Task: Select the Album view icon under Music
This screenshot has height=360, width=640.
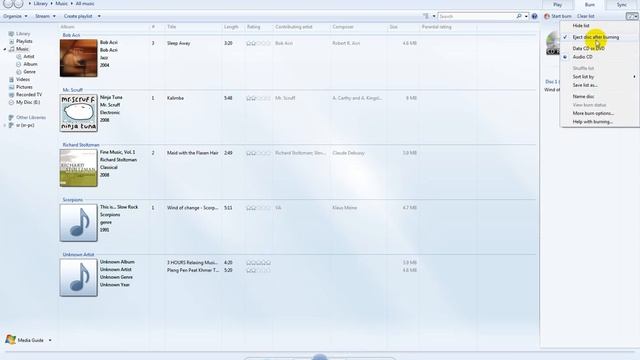Action: tap(19, 64)
